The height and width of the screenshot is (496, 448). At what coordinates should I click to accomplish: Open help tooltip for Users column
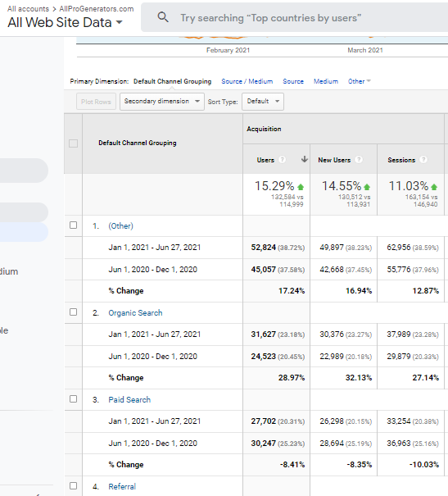[282, 160]
